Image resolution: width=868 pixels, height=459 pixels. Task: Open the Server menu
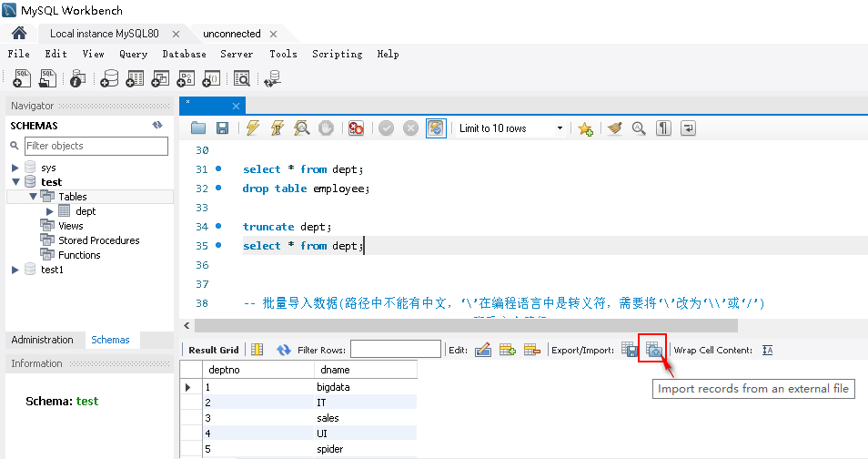[237, 54]
